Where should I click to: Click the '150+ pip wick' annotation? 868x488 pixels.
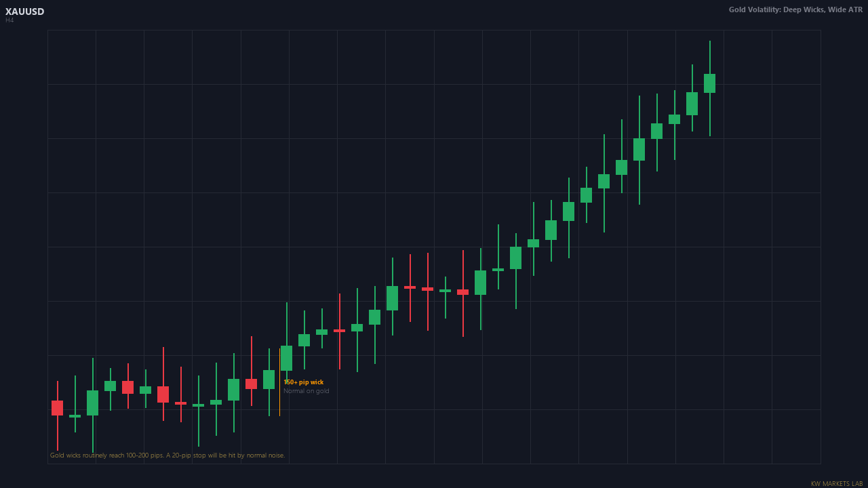tap(303, 382)
